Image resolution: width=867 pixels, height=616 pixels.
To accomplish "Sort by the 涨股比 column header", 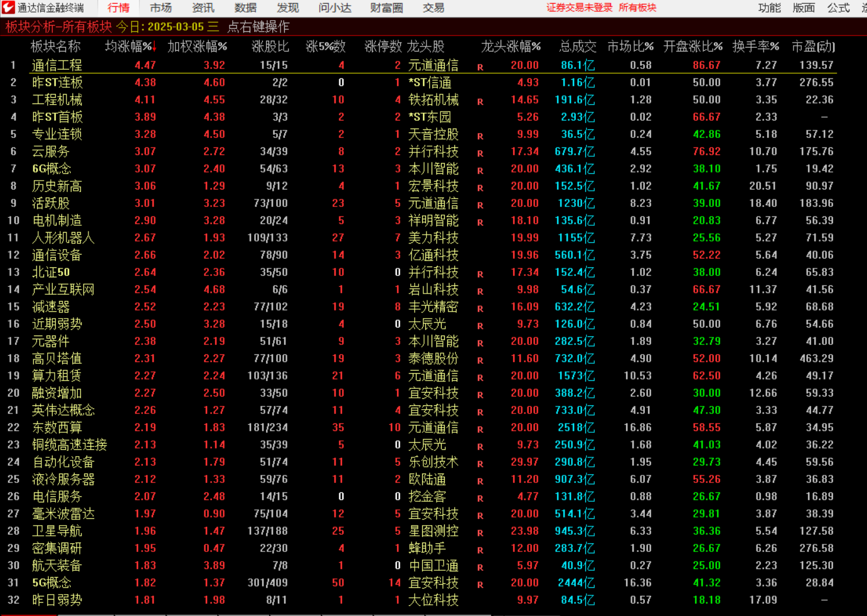I will [x=270, y=46].
